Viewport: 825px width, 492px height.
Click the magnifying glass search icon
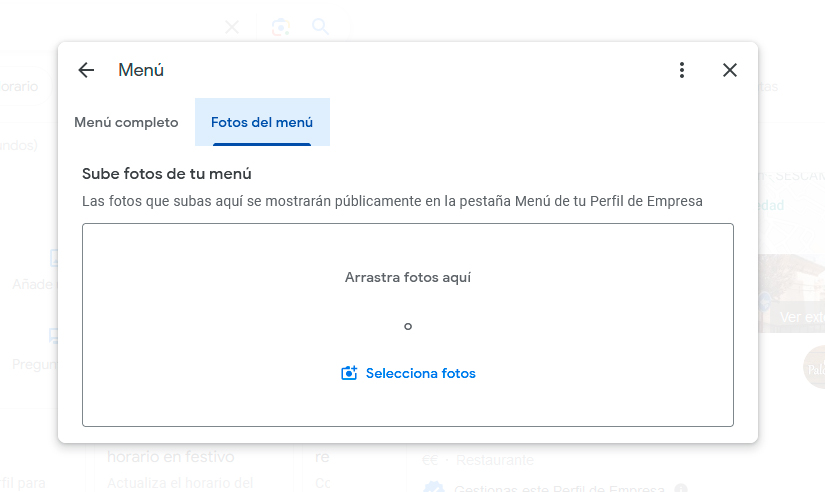tap(320, 27)
